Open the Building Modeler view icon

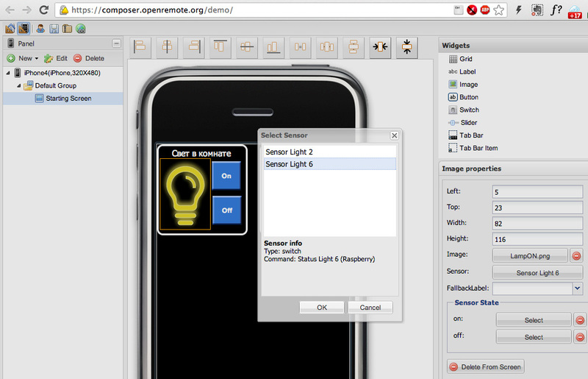click(x=10, y=29)
